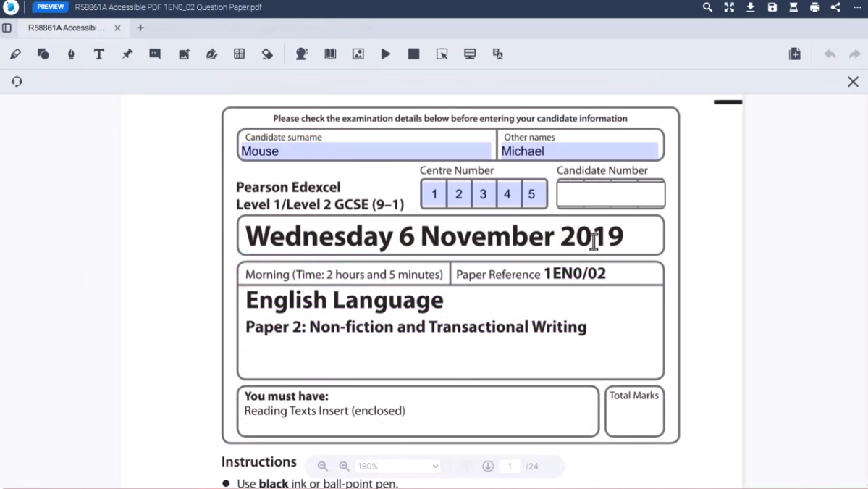Zoom out with the minus magnifier
868x489 pixels.
(x=323, y=467)
